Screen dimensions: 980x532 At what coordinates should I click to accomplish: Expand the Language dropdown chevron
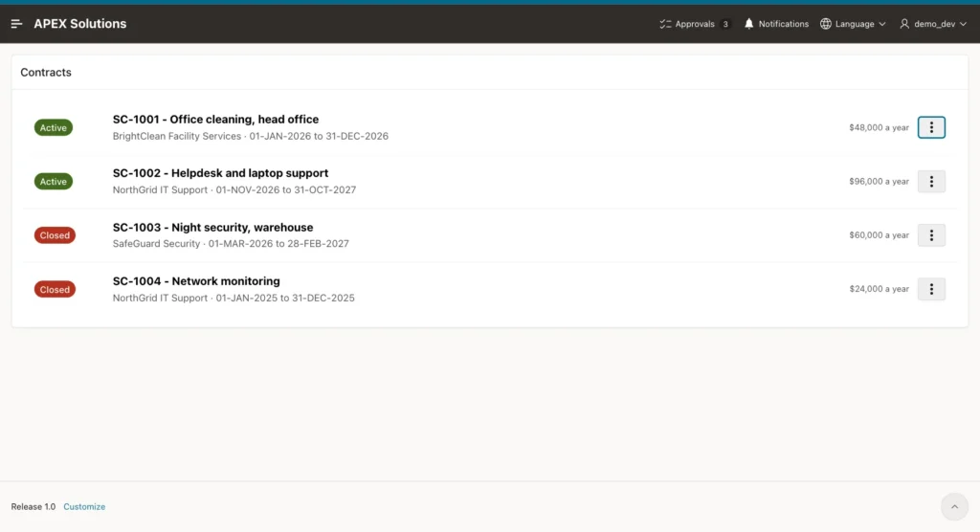881,24
